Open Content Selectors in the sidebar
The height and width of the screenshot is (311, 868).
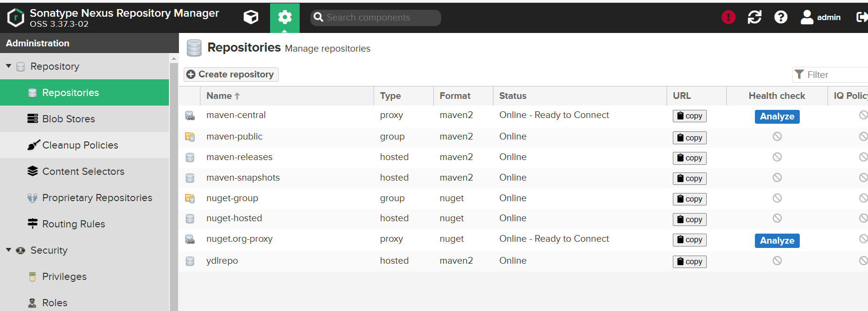(x=84, y=172)
